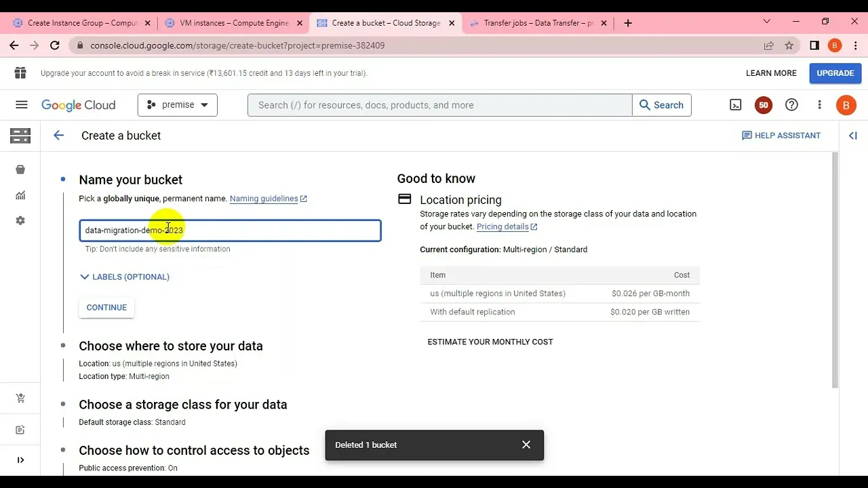This screenshot has height=488, width=868.
Task: Open Marketplace cart icon in sidebar
Action: pos(20,399)
